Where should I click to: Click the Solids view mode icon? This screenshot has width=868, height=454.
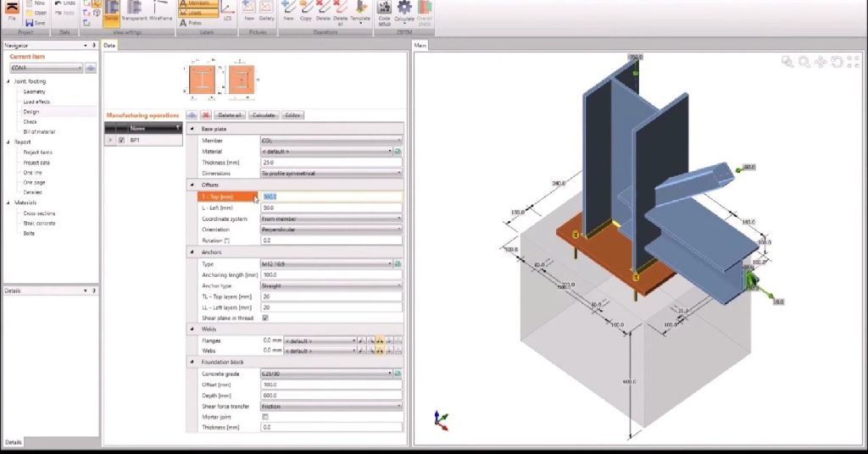[x=111, y=10]
